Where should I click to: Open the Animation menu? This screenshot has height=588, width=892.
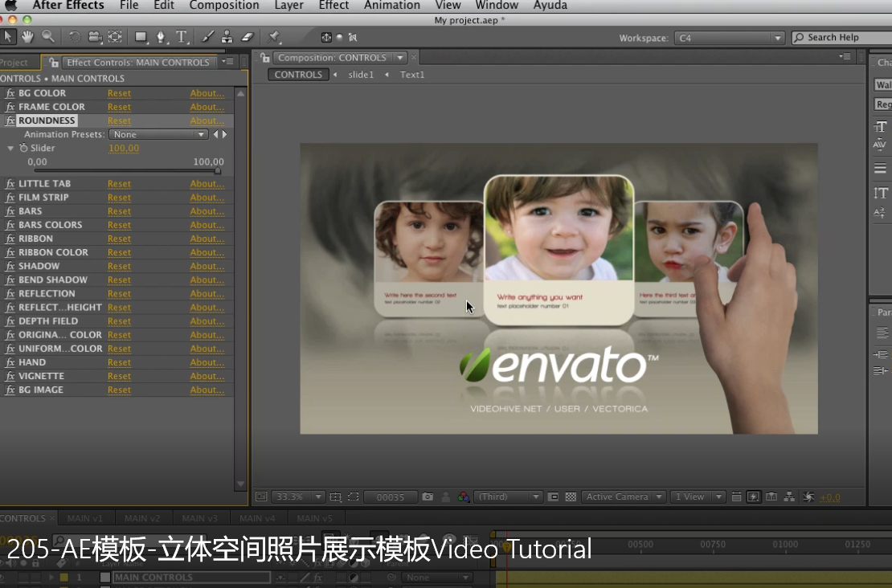click(392, 6)
